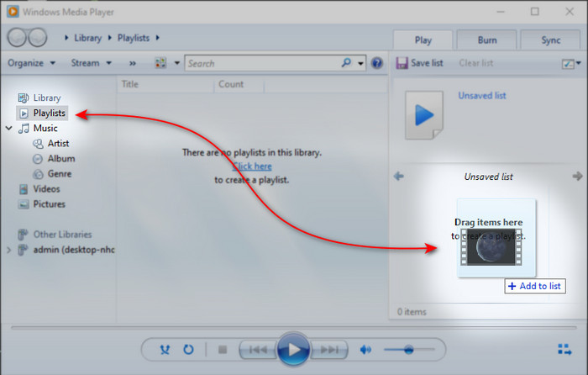Switch to Now Playing view

click(x=564, y=350)
